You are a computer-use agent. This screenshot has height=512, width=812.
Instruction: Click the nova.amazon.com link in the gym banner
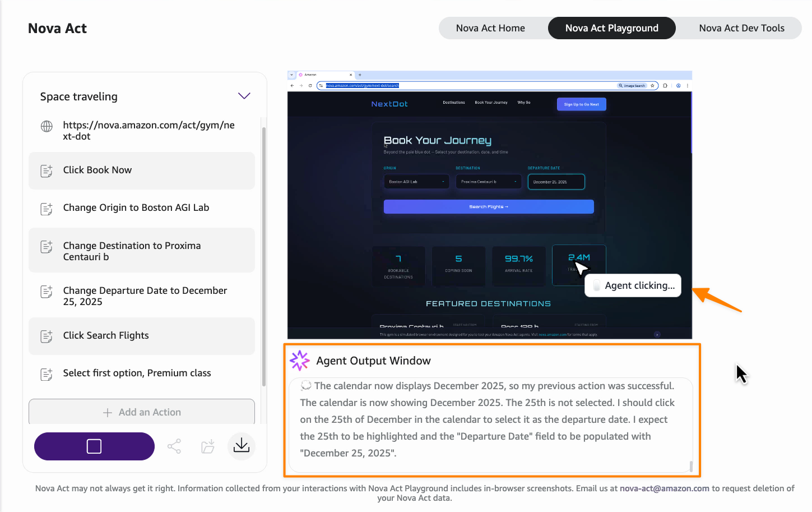[553, 335]
